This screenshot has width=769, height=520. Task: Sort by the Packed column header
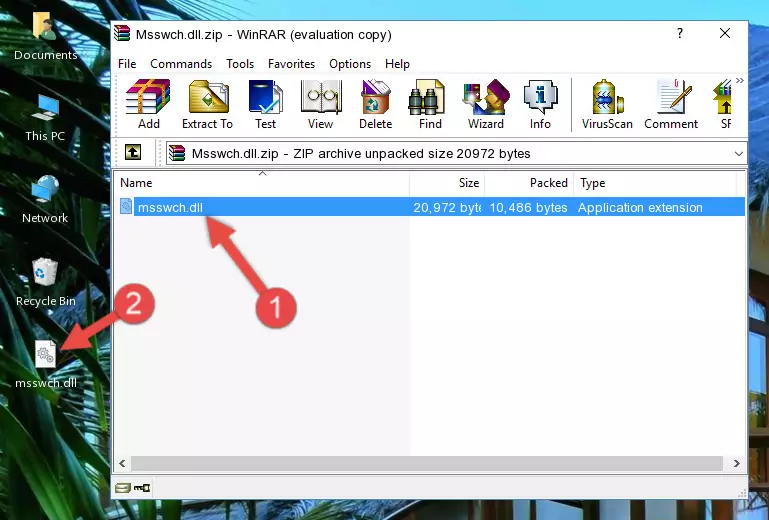(x=529, y=183)
